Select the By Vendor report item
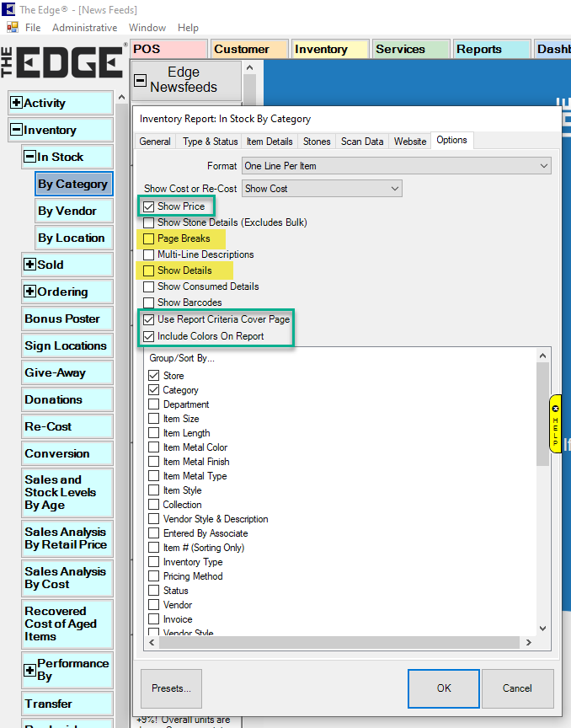 pyautogui.click(x=67, y=211)
